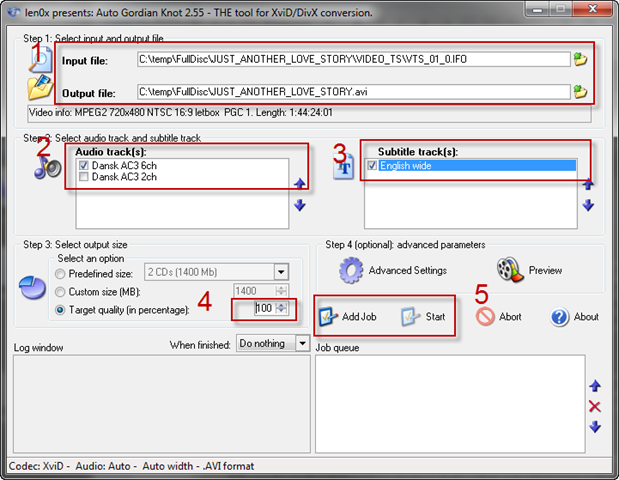The width and height of the screenshot is (619, 480).
Task: Select the Custom size (MB) radio option
Action: pos(60,292)
